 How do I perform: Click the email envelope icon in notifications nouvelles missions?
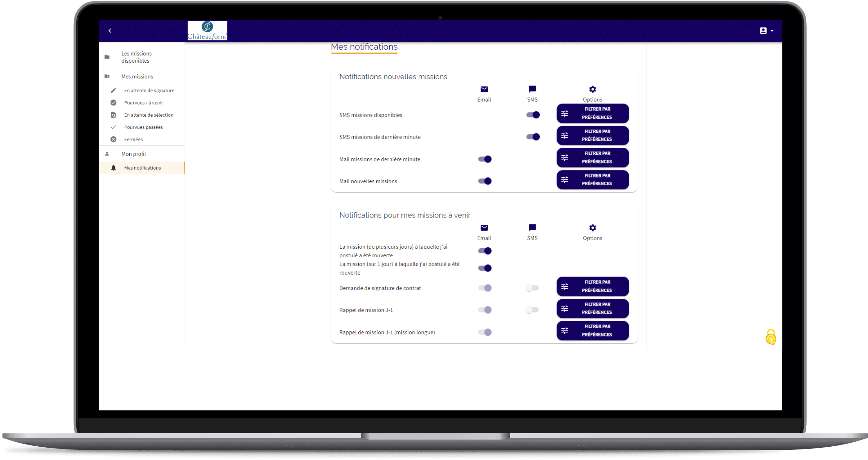[484, 90]
